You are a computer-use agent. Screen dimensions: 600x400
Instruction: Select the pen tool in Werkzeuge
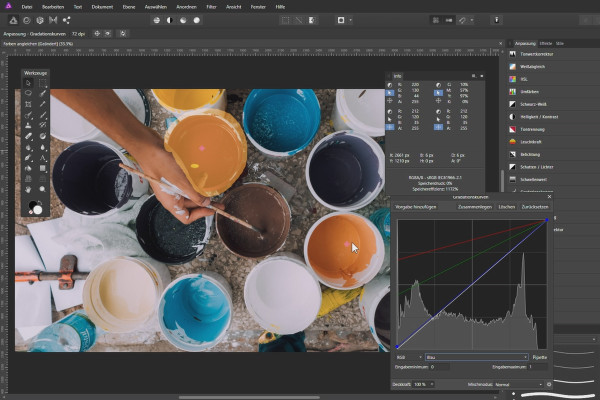[x=28, y=157]
